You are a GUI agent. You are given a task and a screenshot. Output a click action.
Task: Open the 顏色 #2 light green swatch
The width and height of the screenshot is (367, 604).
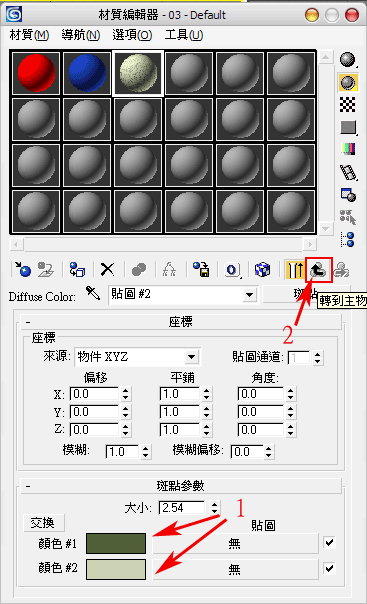pyautogui.click(x=116, y=569)
